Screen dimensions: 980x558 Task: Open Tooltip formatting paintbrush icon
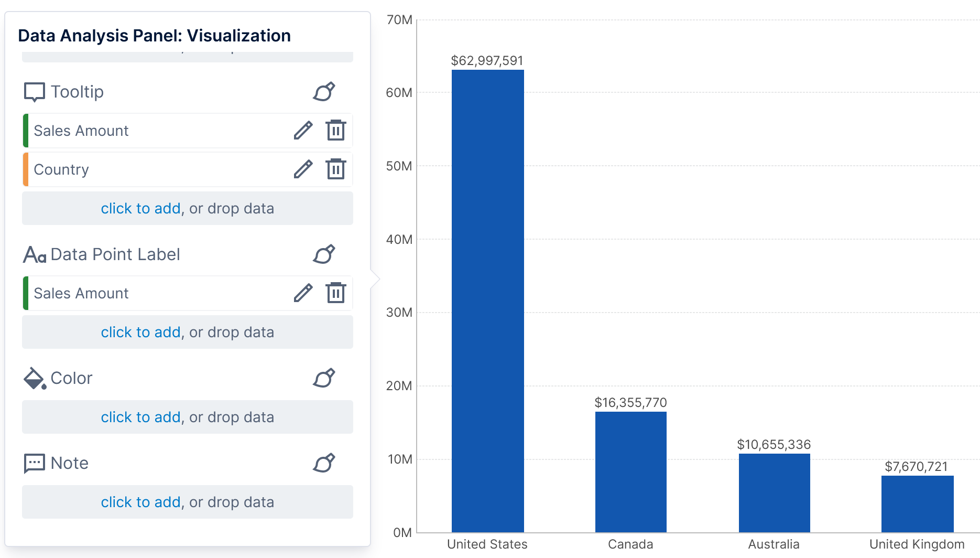[324, 92]
